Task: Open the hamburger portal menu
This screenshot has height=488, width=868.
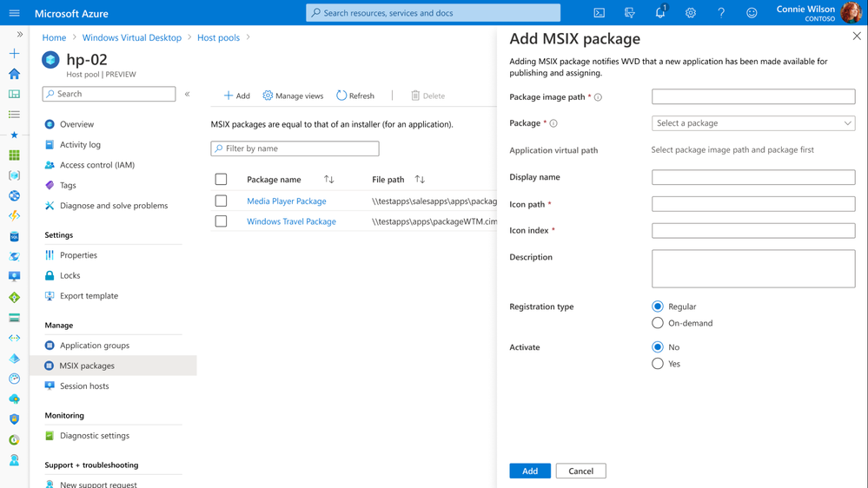Action: point(15,13)
